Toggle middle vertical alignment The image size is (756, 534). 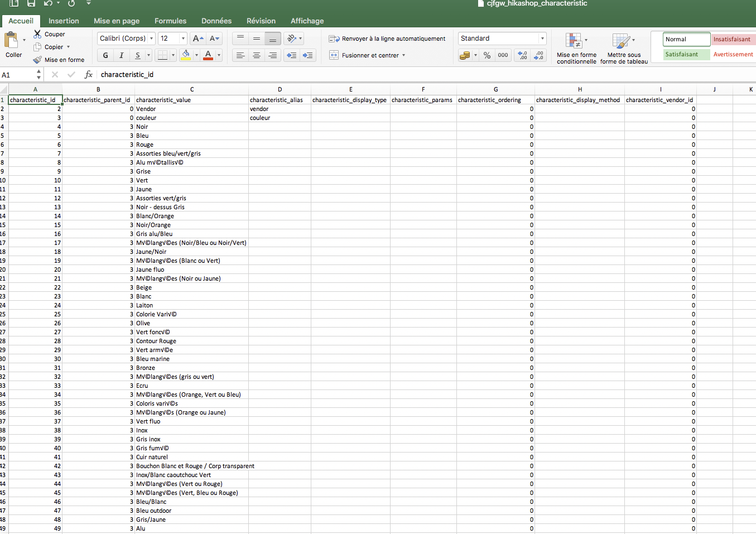tap(257, 39)
